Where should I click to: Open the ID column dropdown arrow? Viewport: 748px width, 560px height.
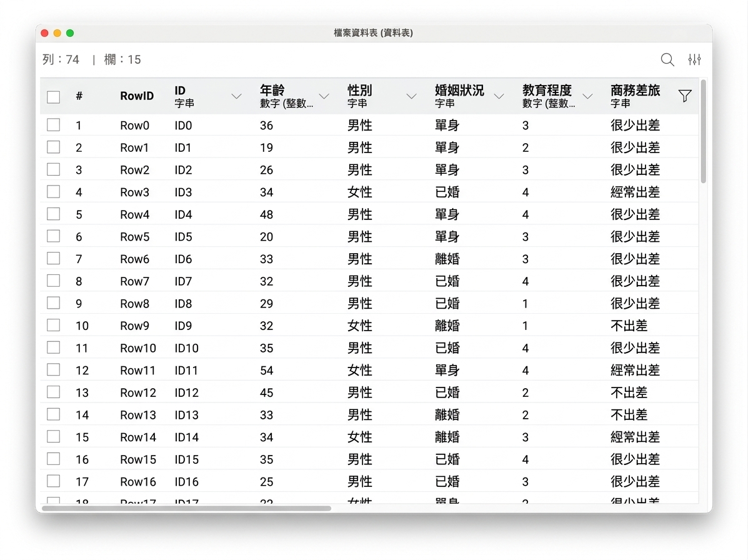click(236, 96)
